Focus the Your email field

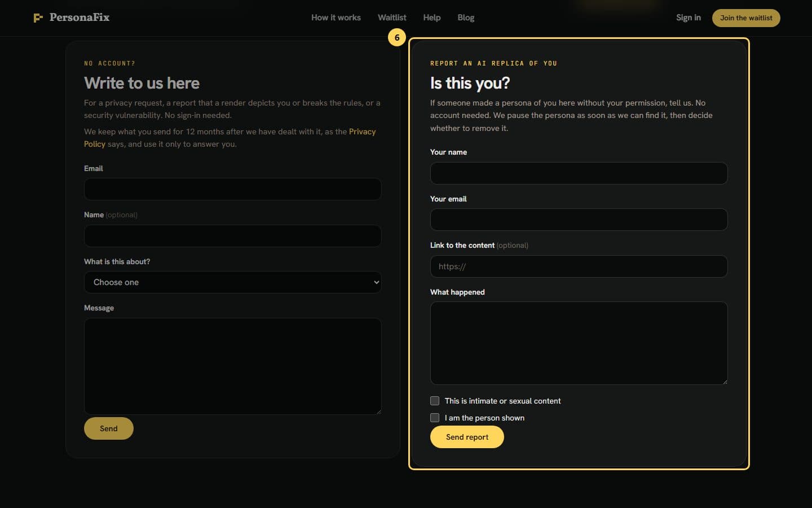tap(579, 220)
